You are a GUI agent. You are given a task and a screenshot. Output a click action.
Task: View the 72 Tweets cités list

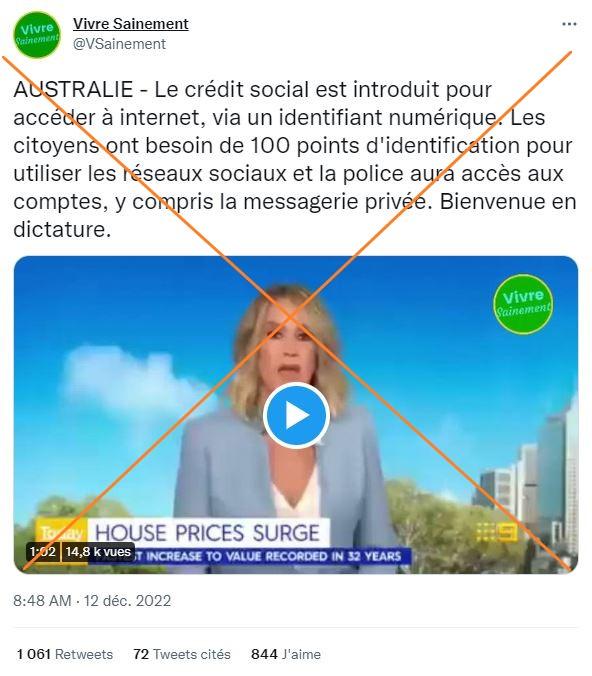pyautogui.click(x=182, y=654)
